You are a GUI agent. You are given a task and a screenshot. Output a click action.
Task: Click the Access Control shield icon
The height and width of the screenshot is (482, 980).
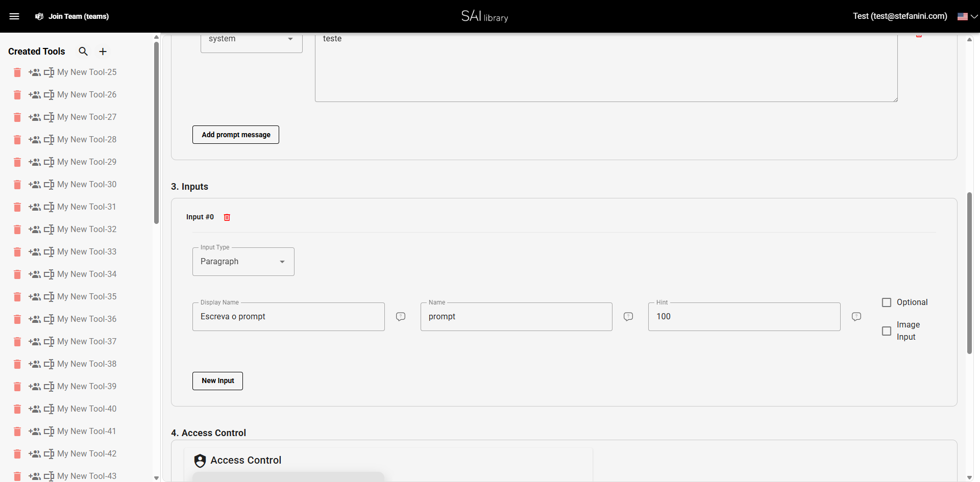point(200,460)
